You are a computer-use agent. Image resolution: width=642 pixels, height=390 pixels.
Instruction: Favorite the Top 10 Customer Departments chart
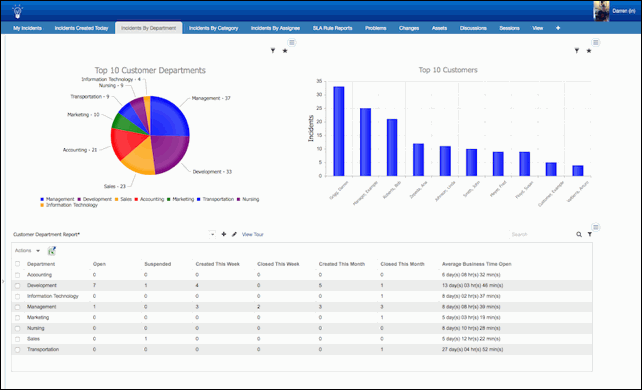pos(285,51)
